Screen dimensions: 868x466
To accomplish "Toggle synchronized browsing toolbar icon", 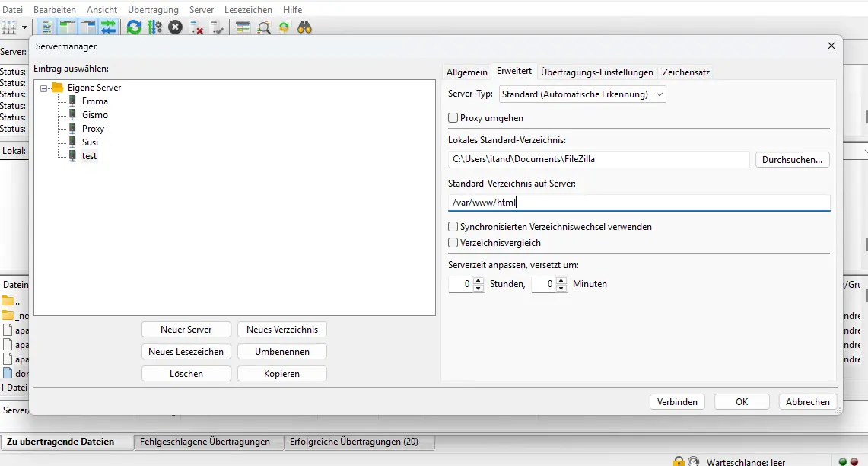I will tap(284, 27).
